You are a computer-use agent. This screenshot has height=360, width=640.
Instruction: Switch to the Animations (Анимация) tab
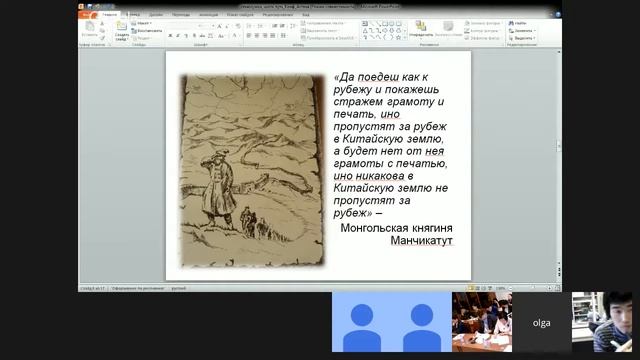coord(208,14)
